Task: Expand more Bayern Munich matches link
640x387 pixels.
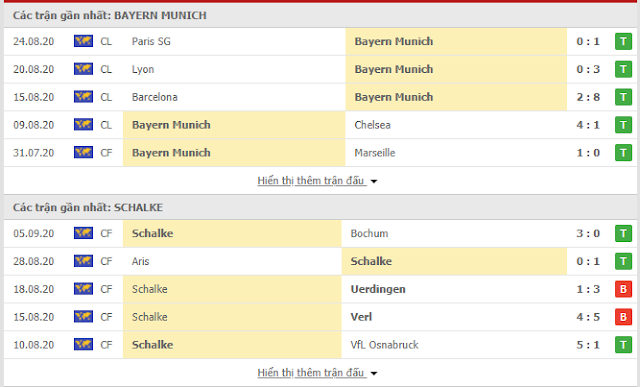Action: click(x=311, y=180)
